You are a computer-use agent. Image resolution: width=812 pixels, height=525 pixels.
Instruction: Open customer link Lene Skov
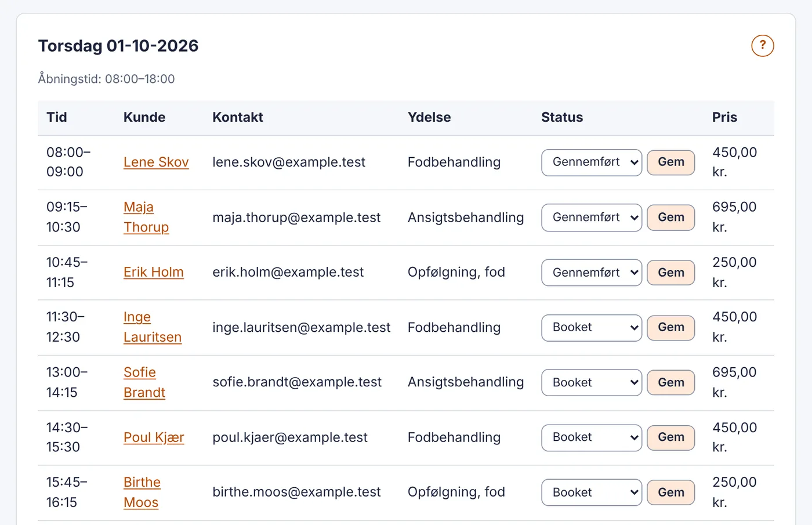pos(156,162)
